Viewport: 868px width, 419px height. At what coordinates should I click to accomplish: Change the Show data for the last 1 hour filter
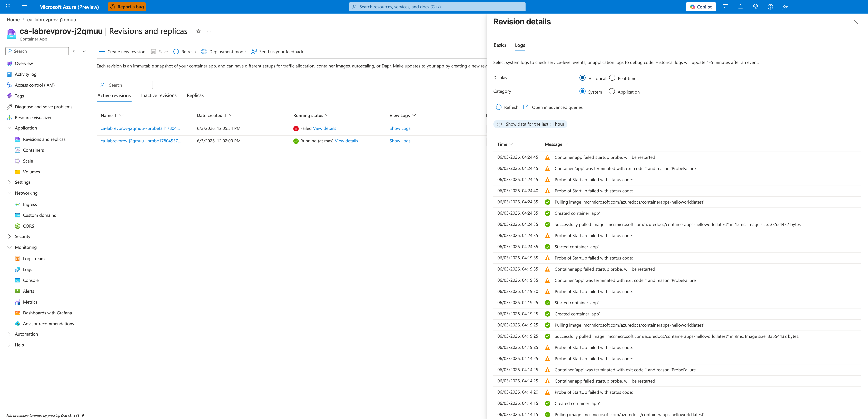click(530, 124)
